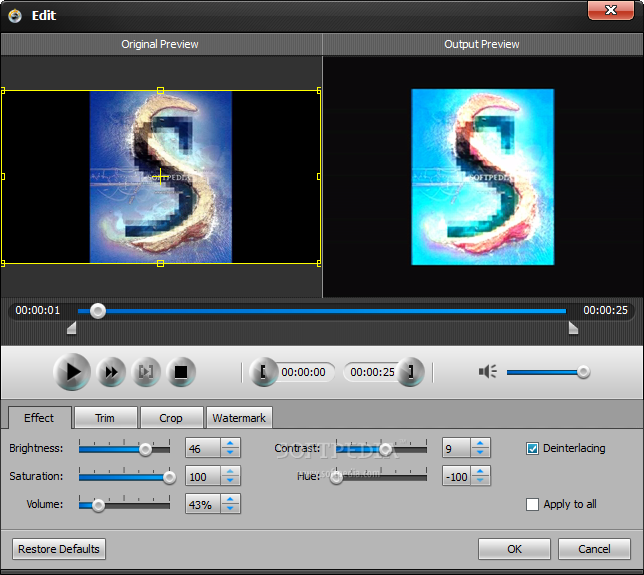Increase Hue value with up arrow
Screen dimensions: 644x575
point(480,471)
